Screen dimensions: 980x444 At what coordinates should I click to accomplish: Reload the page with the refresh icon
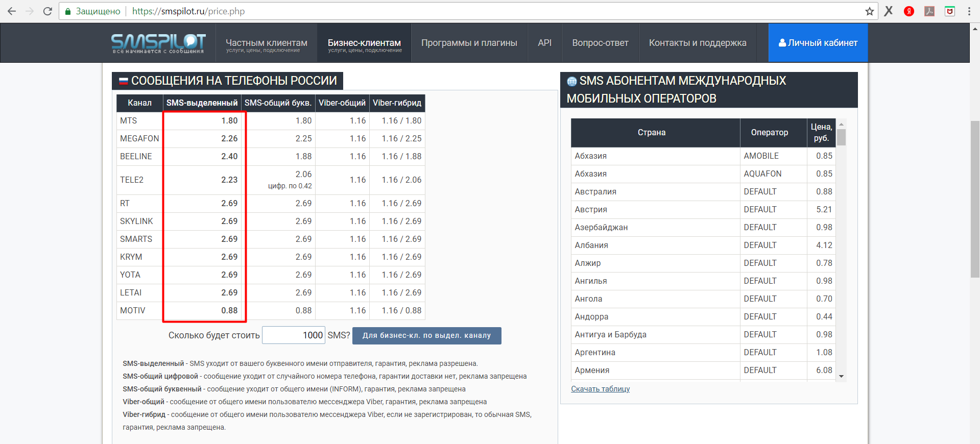[47, 11]
